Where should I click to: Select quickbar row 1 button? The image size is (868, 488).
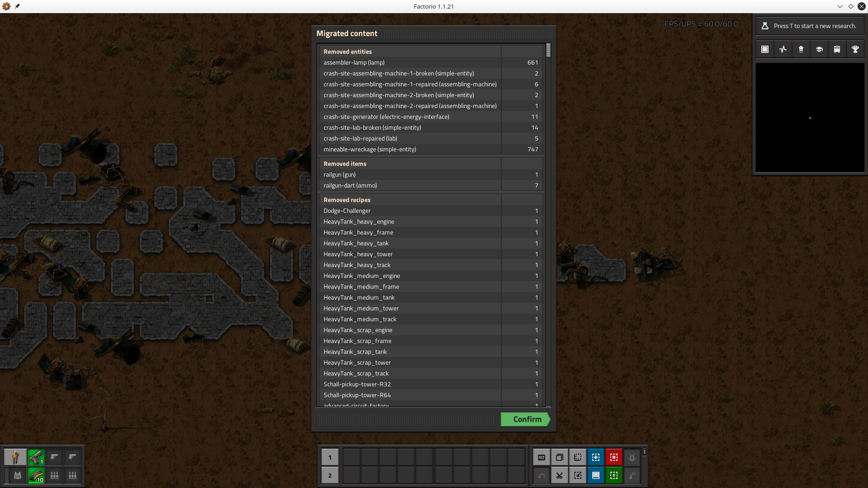coord(330,457)
